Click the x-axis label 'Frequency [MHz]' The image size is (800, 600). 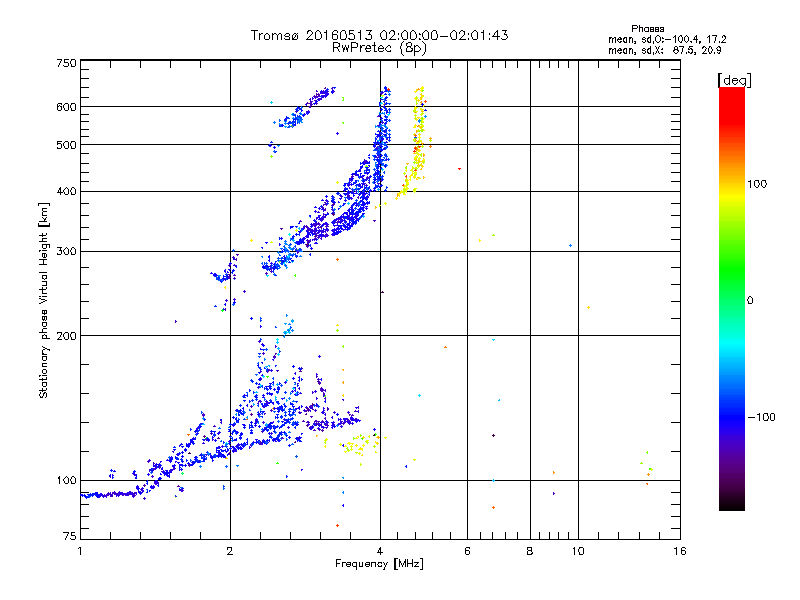pos(379,564)
